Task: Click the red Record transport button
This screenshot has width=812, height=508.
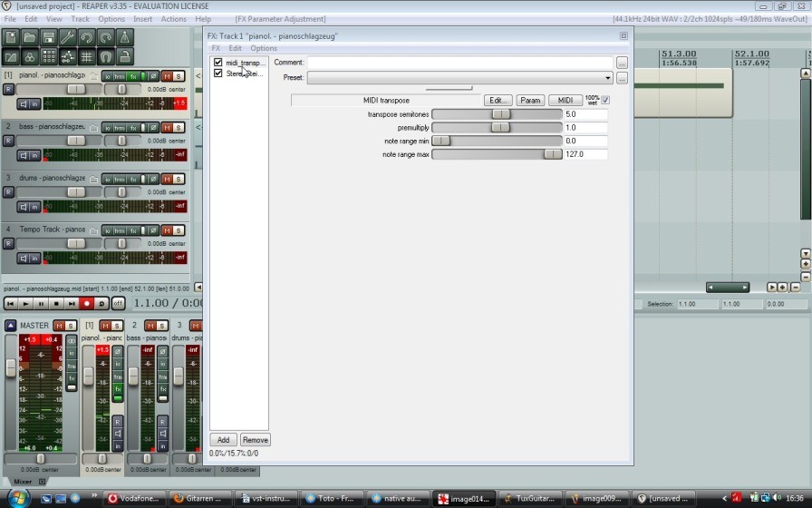Action: click(x=87, y=304)
